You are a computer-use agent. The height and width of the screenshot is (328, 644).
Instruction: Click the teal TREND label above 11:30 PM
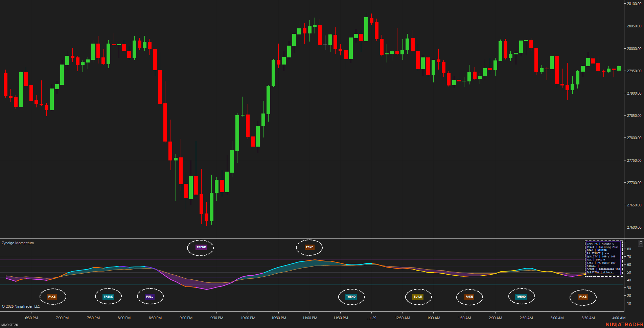(351, 297)
